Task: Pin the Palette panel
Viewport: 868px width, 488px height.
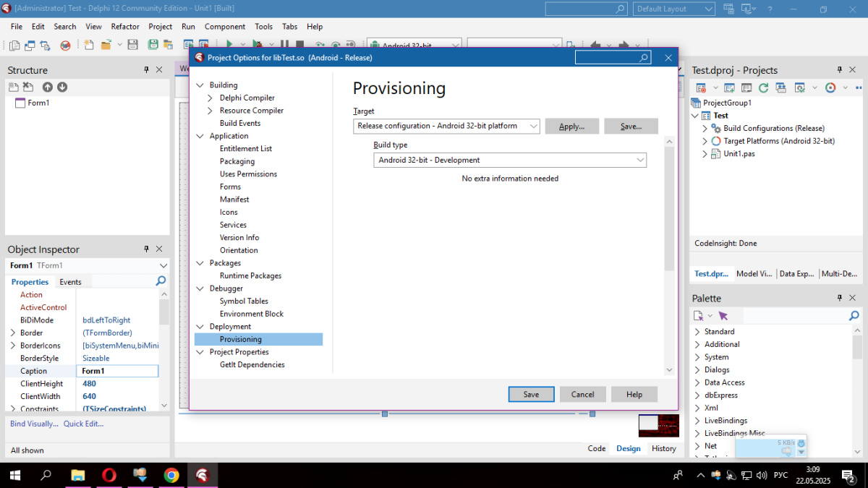Action: (841, 298)
